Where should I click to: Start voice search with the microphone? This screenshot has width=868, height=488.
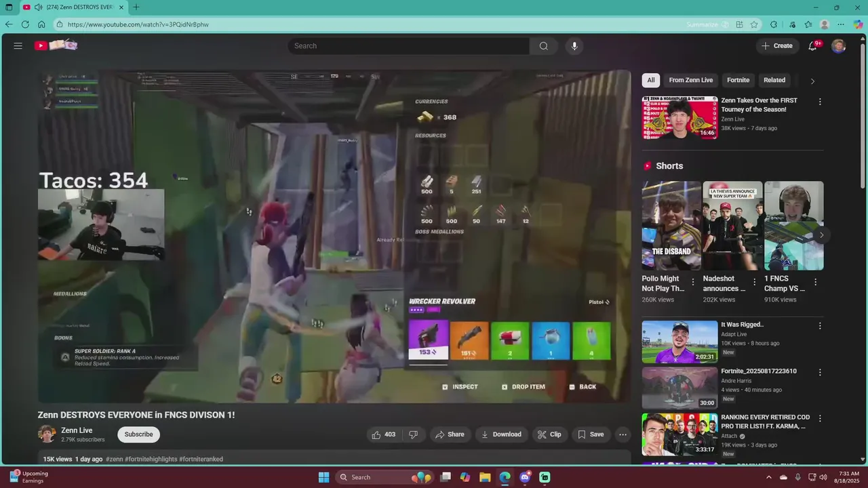point(574,46)
